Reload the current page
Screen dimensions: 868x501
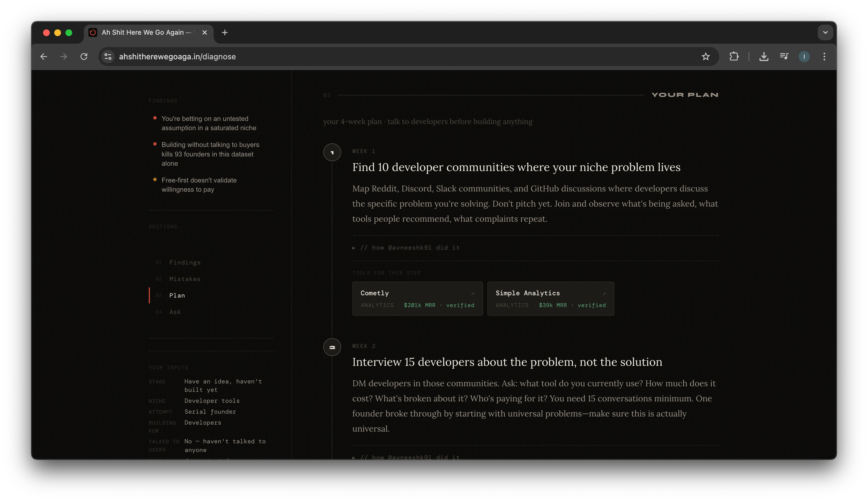click(84, 57)
